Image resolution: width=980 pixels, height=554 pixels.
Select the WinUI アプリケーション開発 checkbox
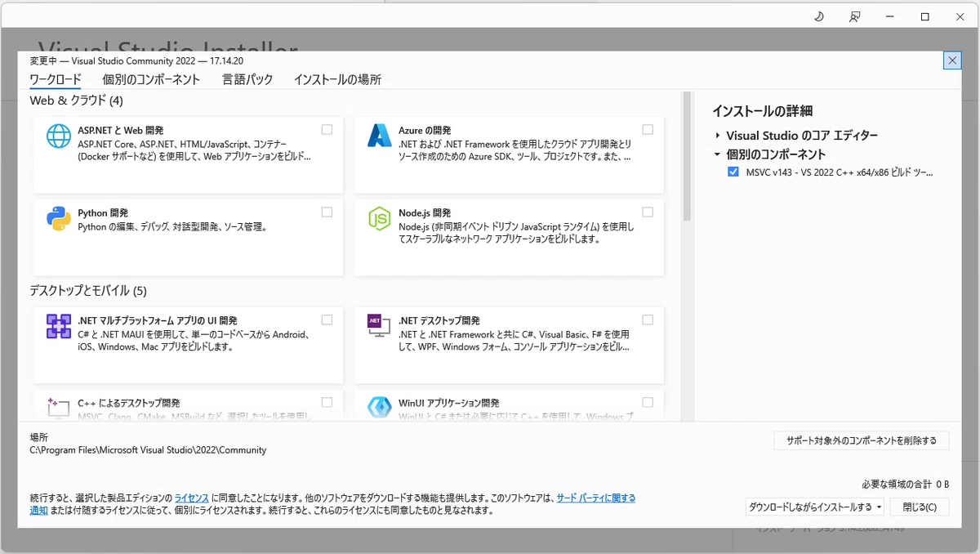tap(648, 402)
